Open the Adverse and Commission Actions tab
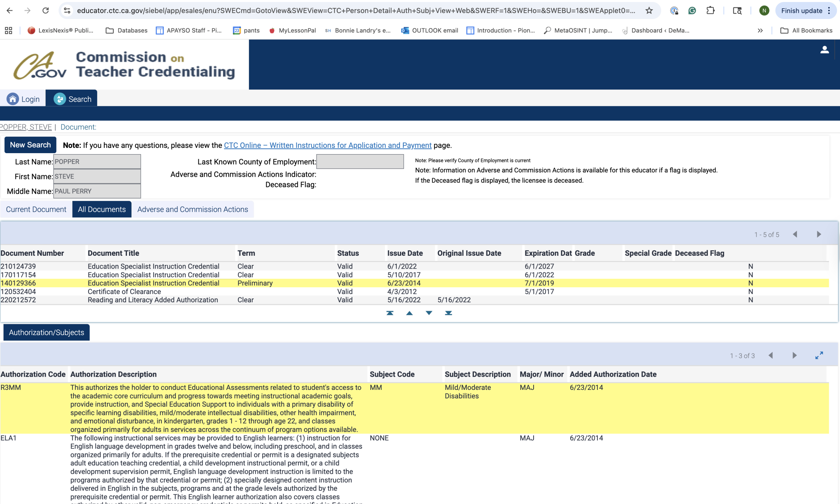840x504 pixels. click(192, 209)
